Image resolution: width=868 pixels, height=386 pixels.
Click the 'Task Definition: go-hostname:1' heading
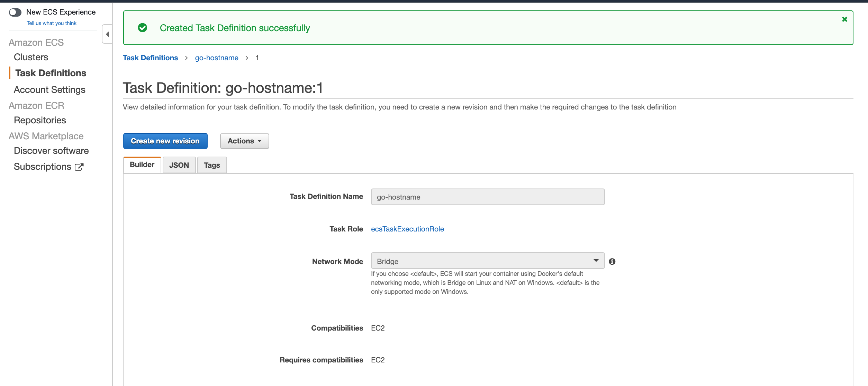point(223,88)
